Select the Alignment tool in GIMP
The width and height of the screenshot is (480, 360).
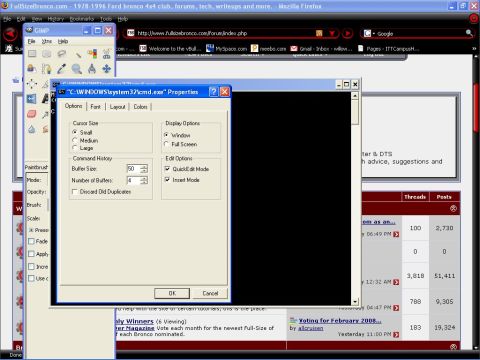32,84
